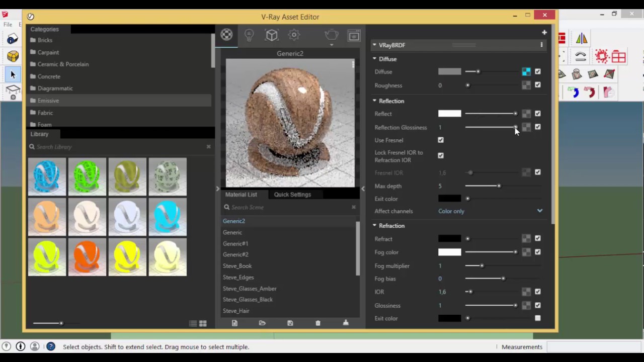Save material to file icon
Viewport: 644px width, 362px height.
pos(290,323)
